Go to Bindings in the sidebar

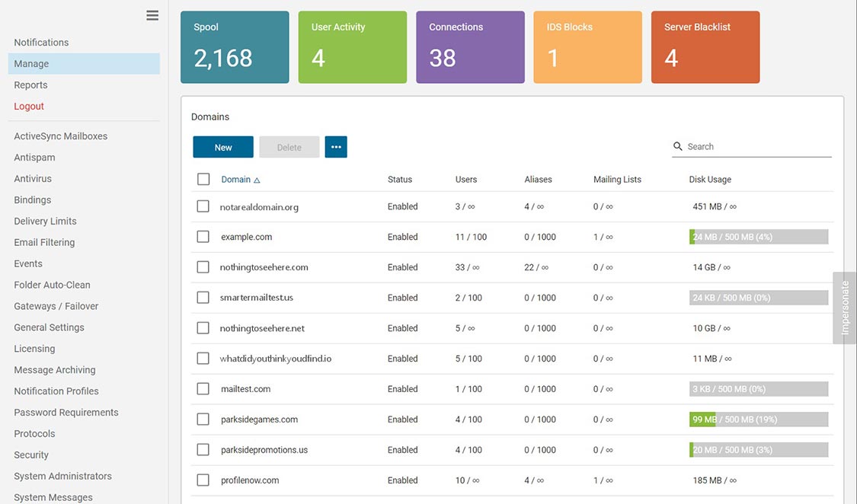pyautogui.click(x=32, y=200)
